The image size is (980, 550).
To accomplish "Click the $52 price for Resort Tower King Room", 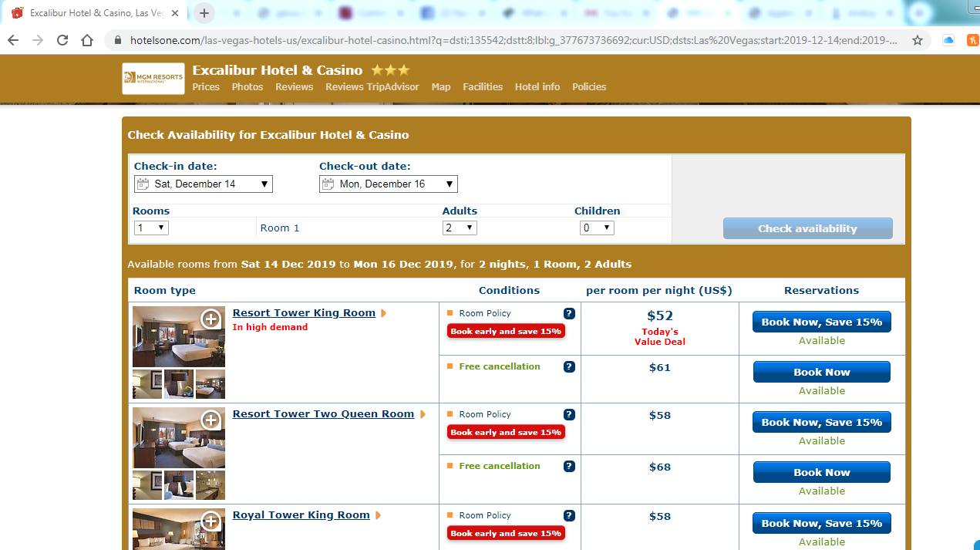I will (x=660, y=315).
